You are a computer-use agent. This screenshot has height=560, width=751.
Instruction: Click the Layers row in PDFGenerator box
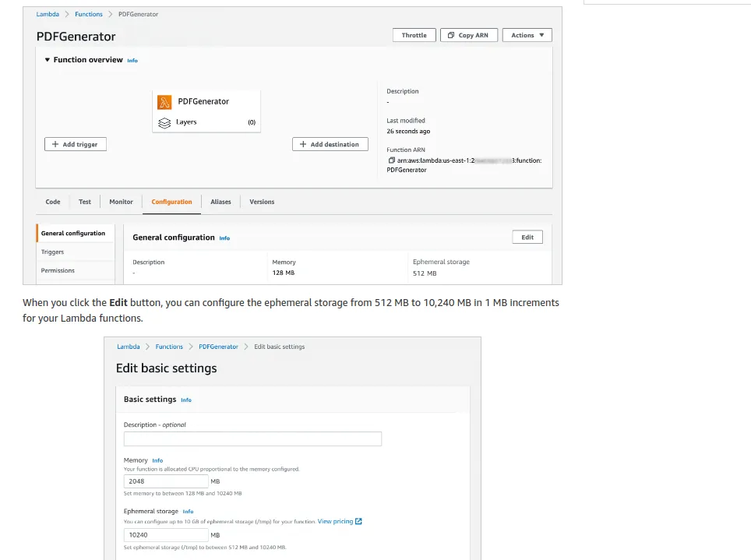(x=206, y=122)
